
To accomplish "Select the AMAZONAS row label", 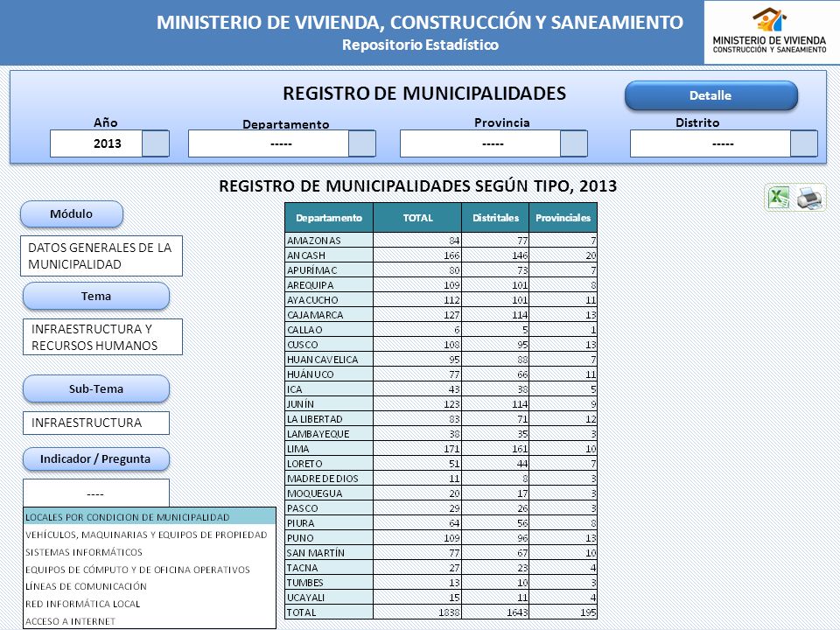I will [x=314, y=241].
